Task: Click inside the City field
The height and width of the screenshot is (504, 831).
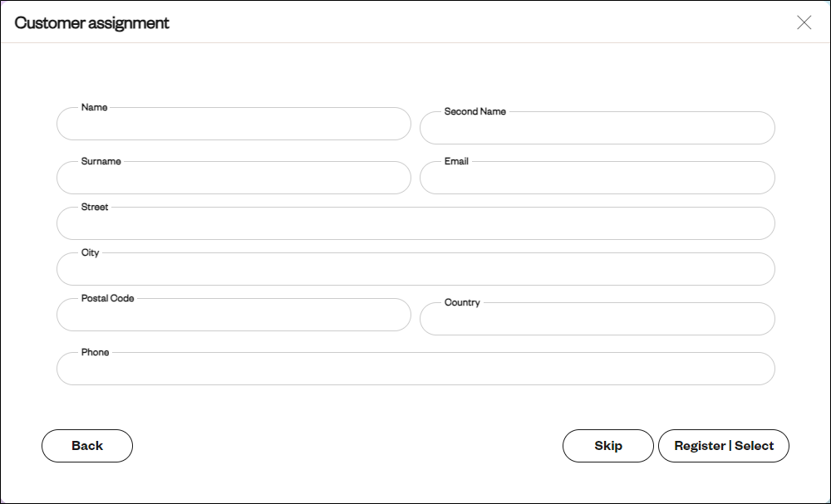Action: [415, 269]
